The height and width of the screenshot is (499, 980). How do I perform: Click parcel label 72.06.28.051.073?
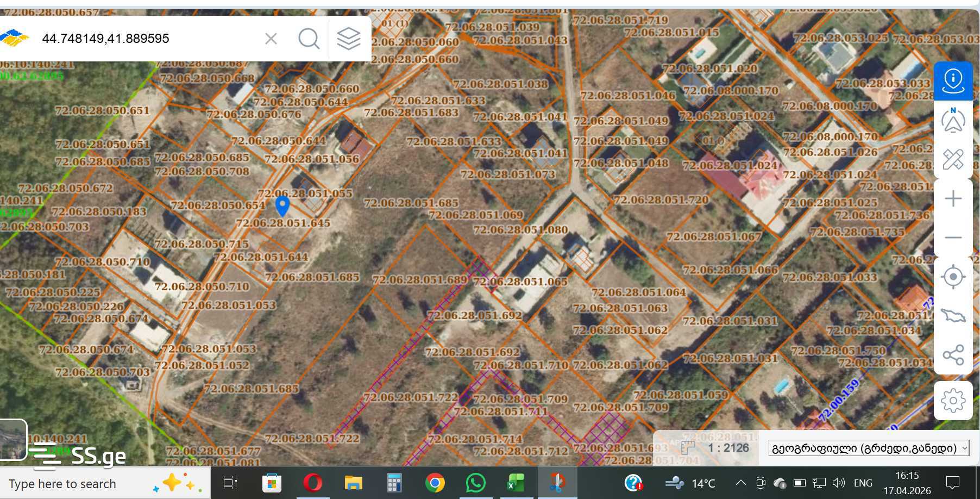pos(507,174)
